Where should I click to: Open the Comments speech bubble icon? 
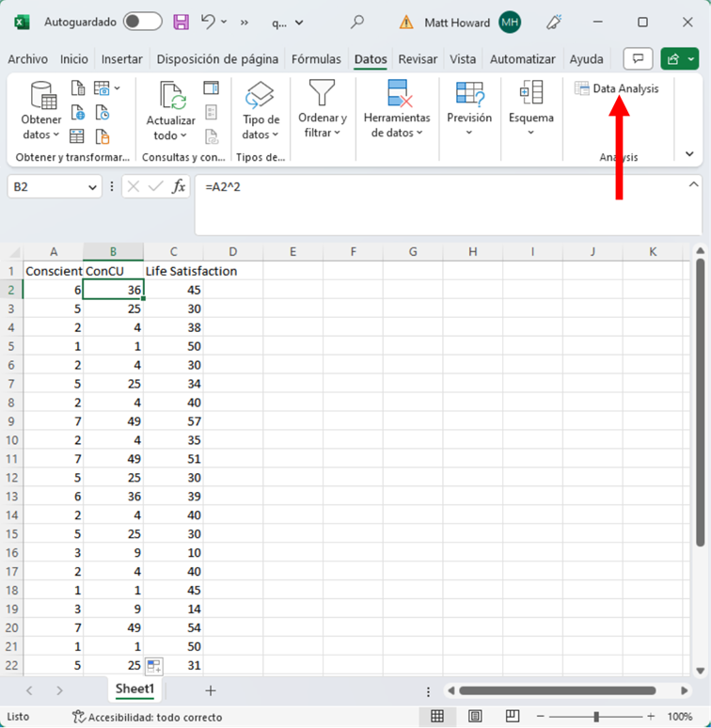pos(638,58)
